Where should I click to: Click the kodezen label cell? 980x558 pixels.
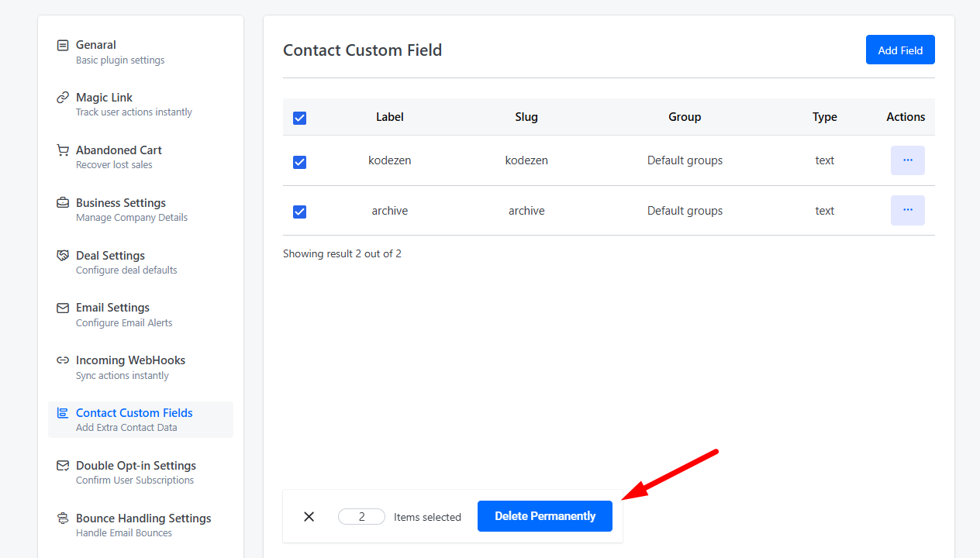pos(390,160)
